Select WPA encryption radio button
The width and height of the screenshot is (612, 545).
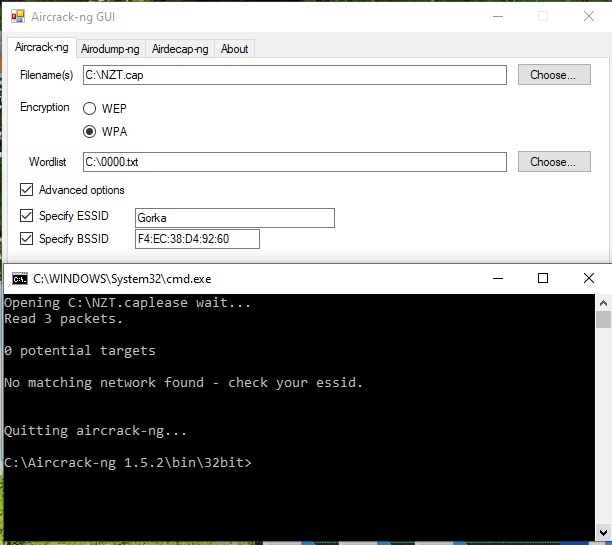click(90, 131)
